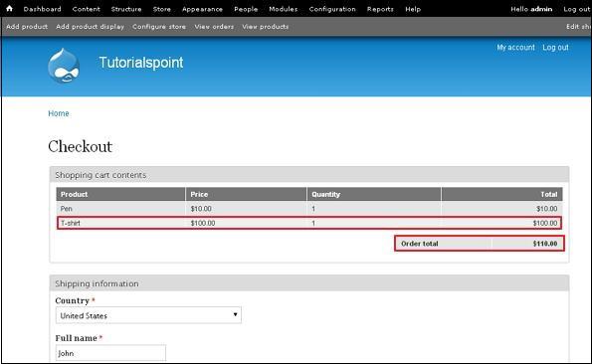Image resolution: width=592 pixels, height=364 pixels.
Task: Open the Reports menu
Action: click(x=380, y=9)
